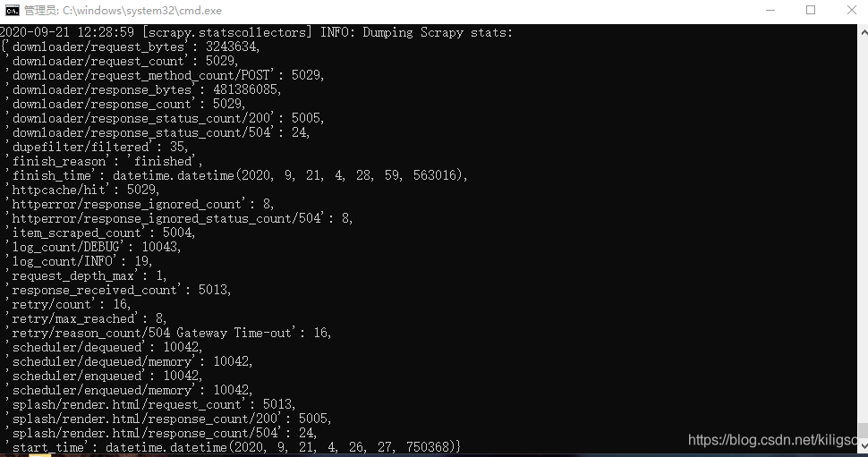Image resolution: width=868 pixels, height=457 pixels.
Task: Click the finish_reason 'finished' line
Action: coord(104,162)
